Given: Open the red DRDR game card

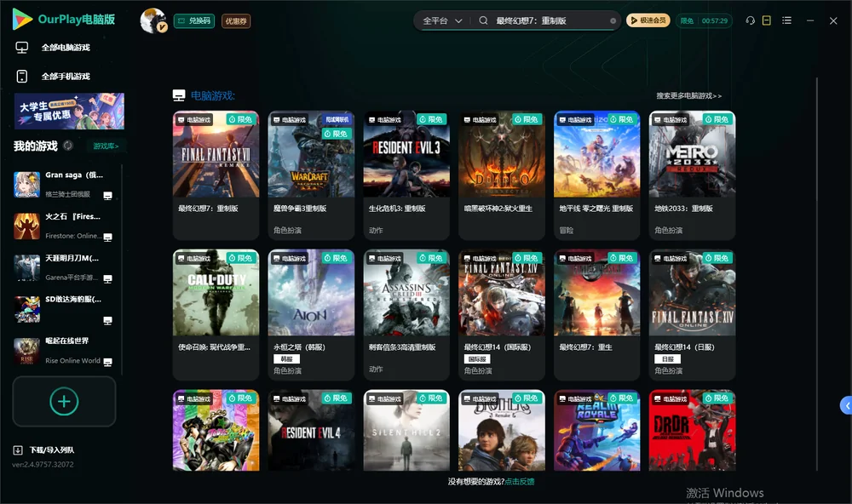Looking at the screenshot, I should pyautogui.click(x=692, y=430).
